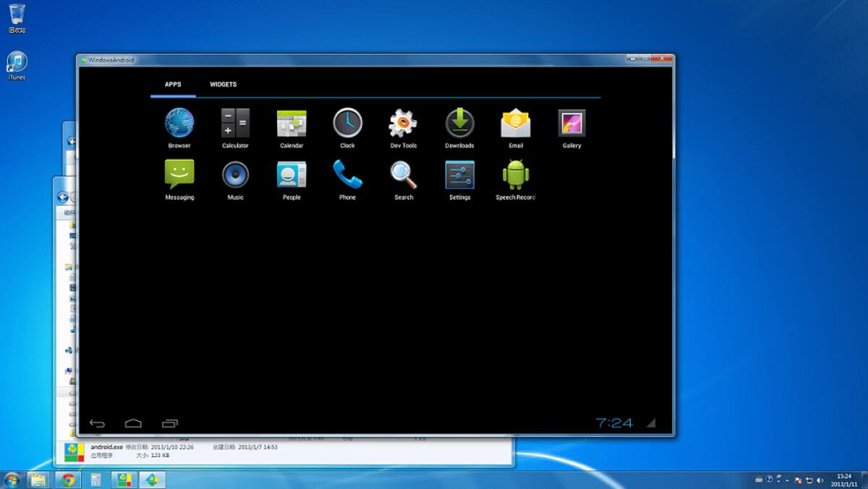Open the Phone dialer

pyautogui.click(x=347, y=174)
